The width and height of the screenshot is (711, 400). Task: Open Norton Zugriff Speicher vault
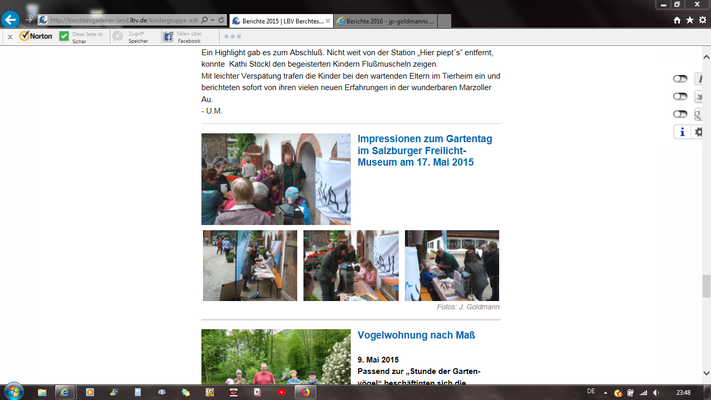[131, 37]
